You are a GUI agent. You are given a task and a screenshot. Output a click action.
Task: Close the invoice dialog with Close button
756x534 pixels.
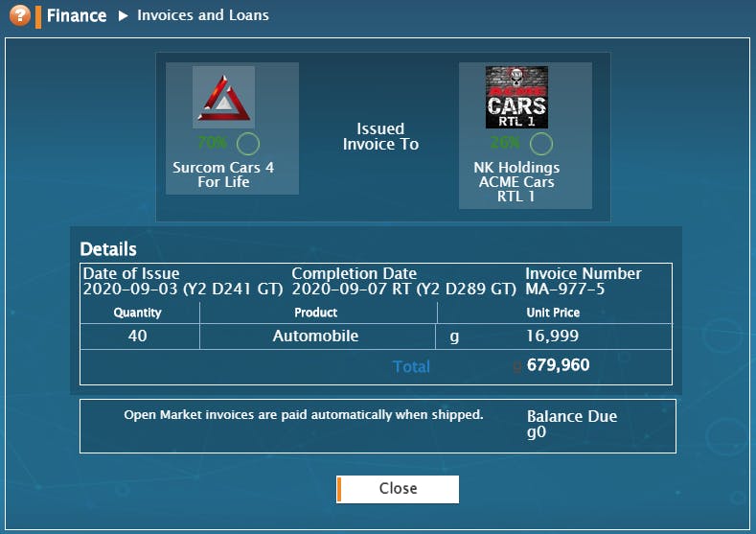coord(398,489)
